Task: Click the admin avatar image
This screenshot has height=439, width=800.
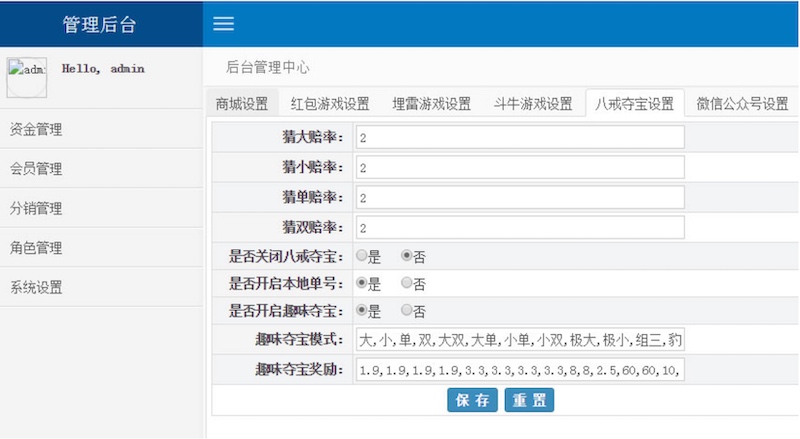Action: pyautogui.click(x=27, y=76)
